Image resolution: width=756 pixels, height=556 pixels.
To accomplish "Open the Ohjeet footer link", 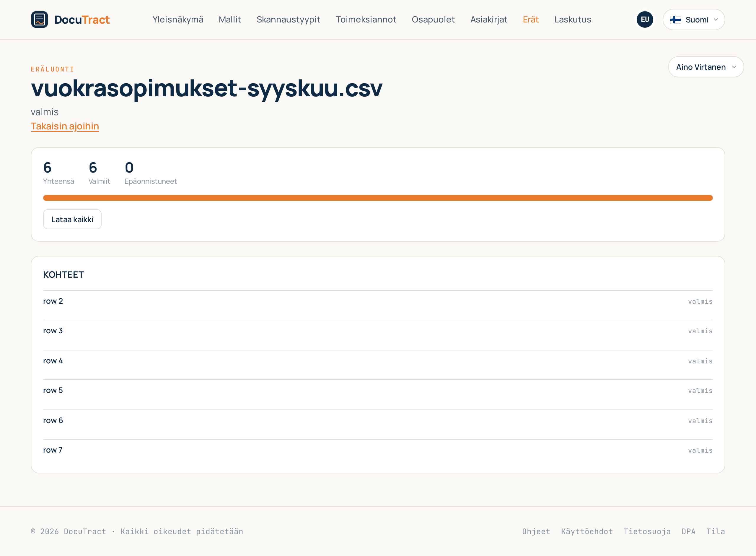I will point(536,531).
